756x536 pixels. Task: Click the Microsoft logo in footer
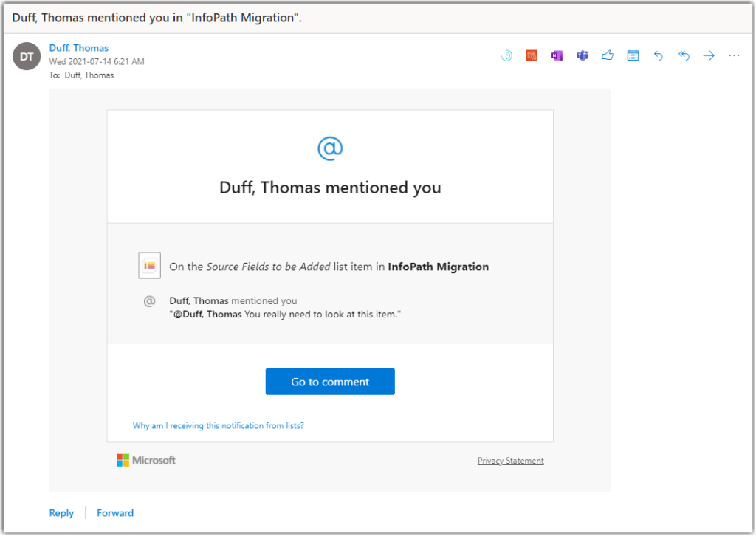click(146, 460)
